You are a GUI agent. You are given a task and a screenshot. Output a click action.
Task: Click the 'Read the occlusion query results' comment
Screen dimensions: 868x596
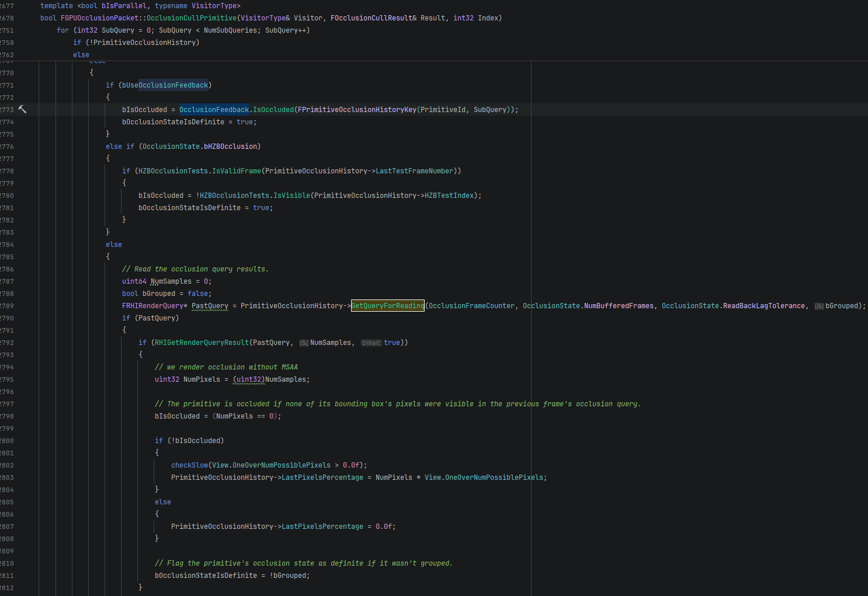point(195,269)
